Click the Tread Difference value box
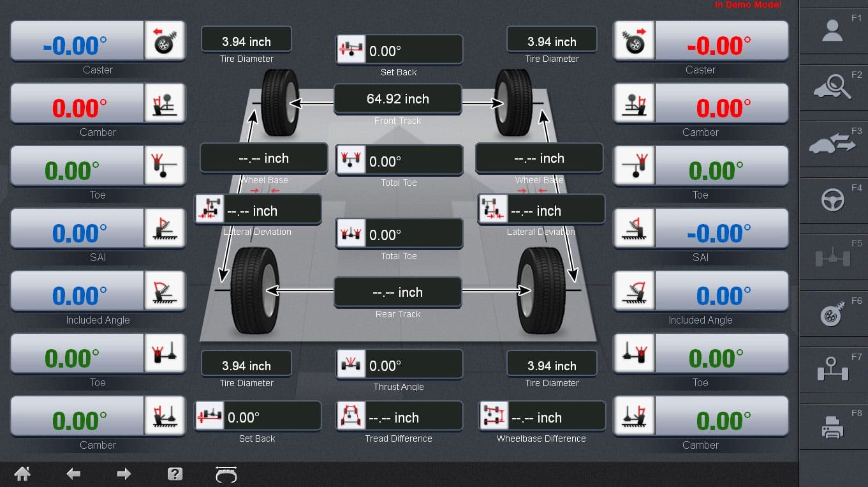 399,417
